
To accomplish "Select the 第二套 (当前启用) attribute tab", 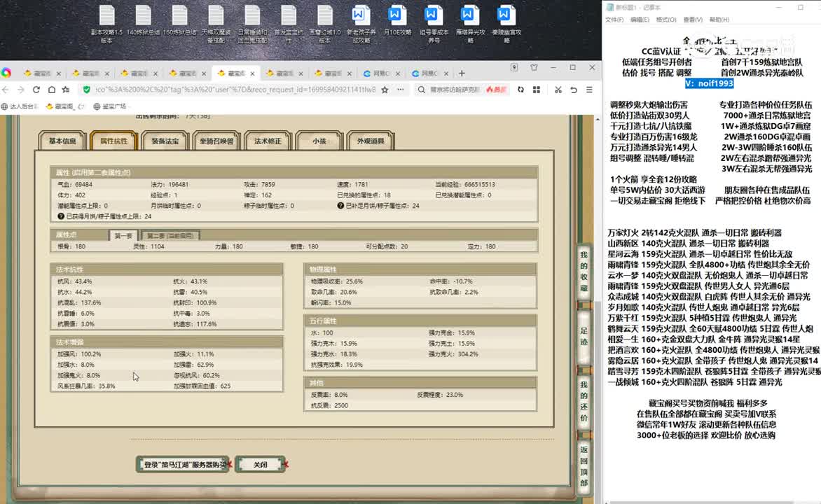I will coord(170,235).
